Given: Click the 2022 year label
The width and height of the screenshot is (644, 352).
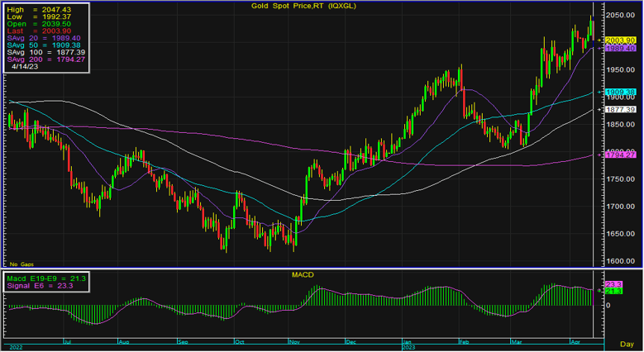Looking at the screenshot, I should click(x=16, y=348).
